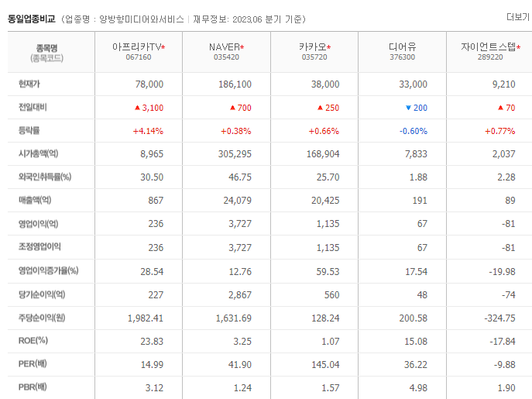Click revenue value 24,079
Viewport: 532px width, 399px height.
click(237, 201)
